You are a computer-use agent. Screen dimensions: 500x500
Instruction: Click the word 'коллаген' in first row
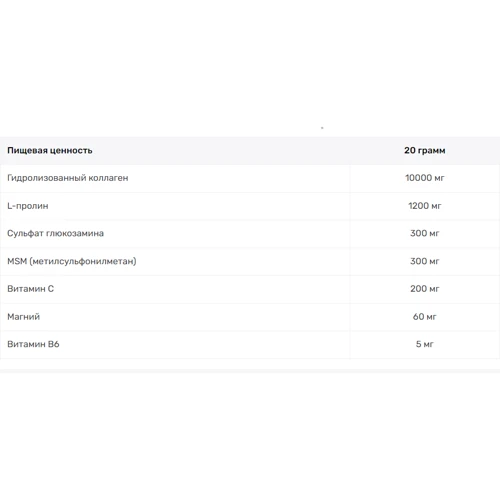point(108,178)
